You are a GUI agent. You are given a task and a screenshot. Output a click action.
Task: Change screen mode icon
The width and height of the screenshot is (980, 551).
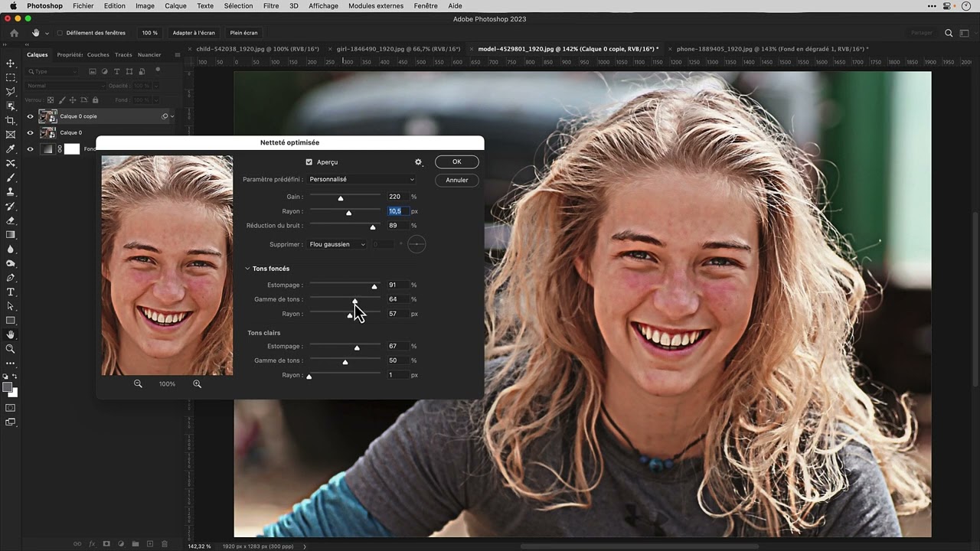[x=11, y=422]
